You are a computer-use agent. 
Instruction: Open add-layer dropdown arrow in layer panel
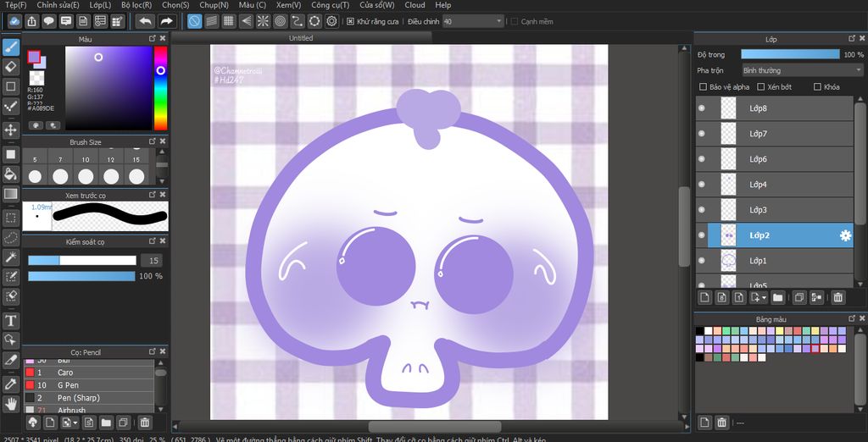(x=764, y=297)
